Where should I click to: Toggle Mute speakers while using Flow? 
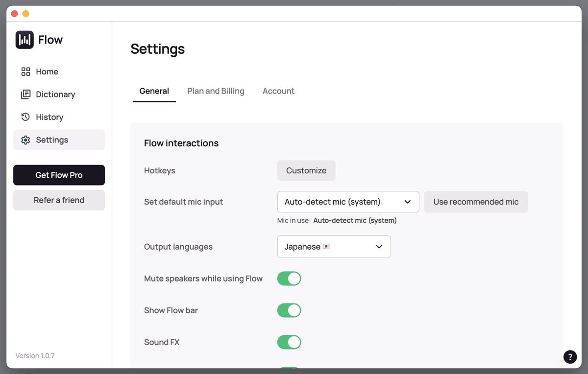point(289,279)
